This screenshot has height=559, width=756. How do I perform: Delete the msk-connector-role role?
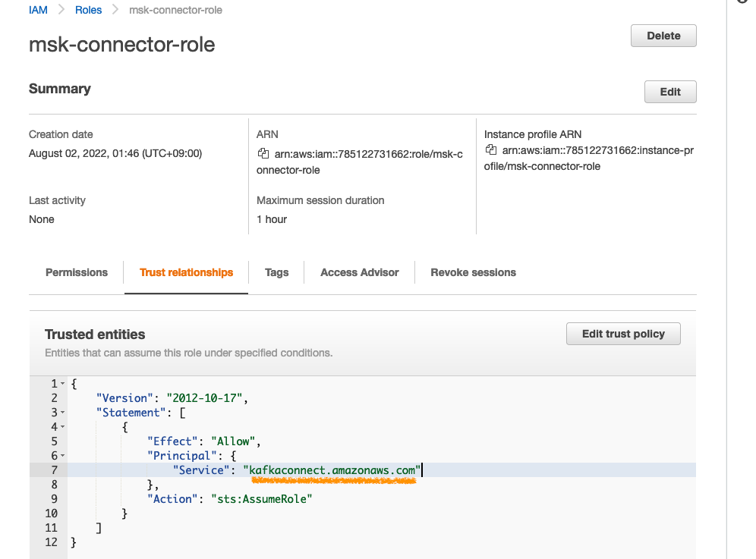(663, 36)
